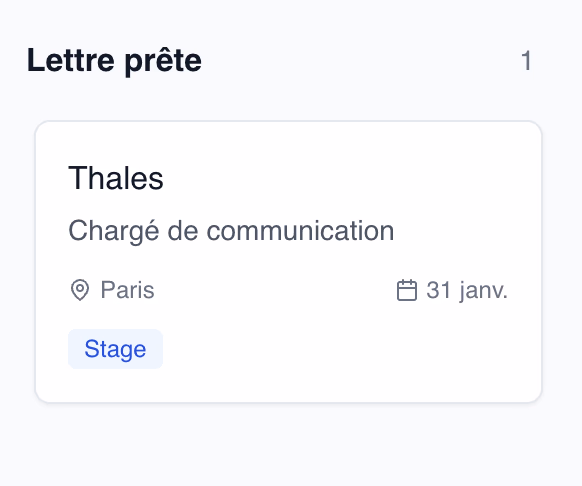Click the card area between Paris and date
Viewport: 582px width, 486px height.
(275, 290)
